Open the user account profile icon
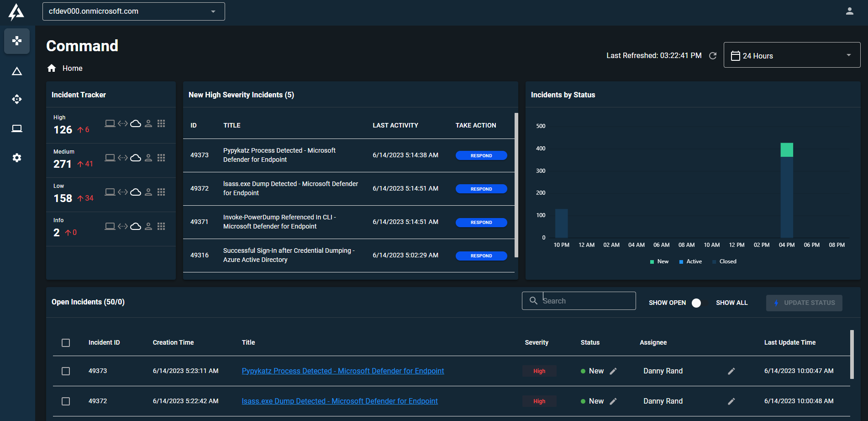The width and height of the screenshot is (868, 421). tap(849, 11)
